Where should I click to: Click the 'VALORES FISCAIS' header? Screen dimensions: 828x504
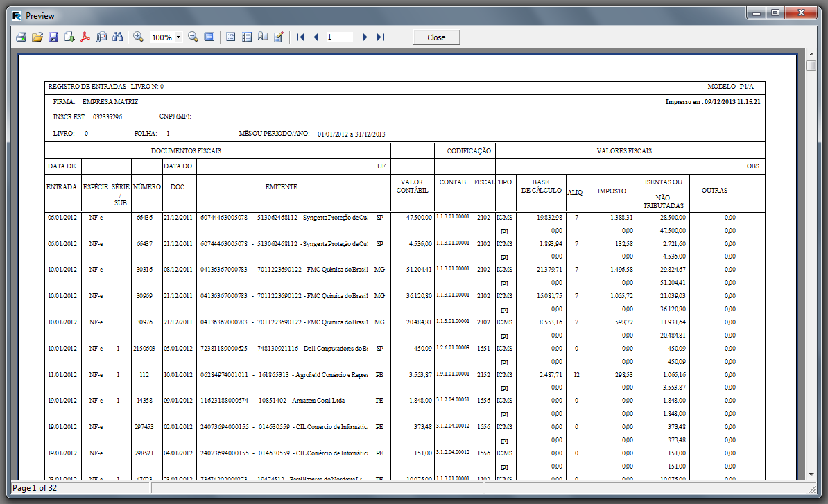tap(624, 151)
